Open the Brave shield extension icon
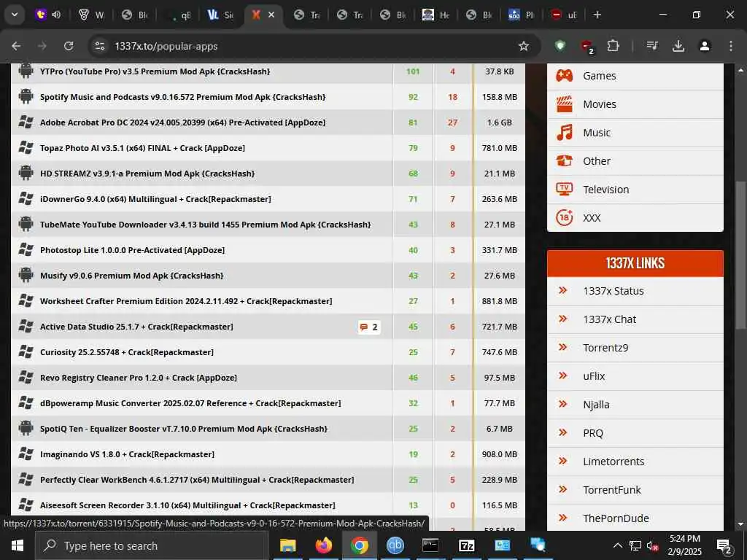Image resolution: width=747 pixels, height=560 pixels. point(560,46)
